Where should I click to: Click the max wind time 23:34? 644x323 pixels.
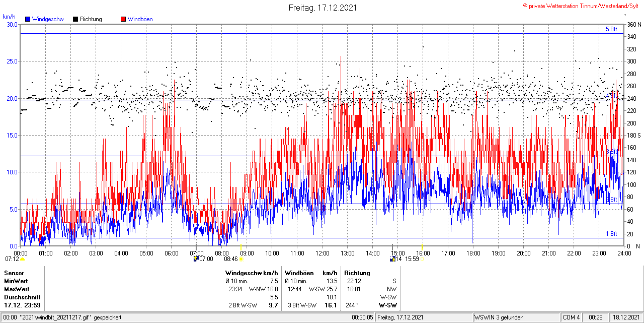pos(235,289)
